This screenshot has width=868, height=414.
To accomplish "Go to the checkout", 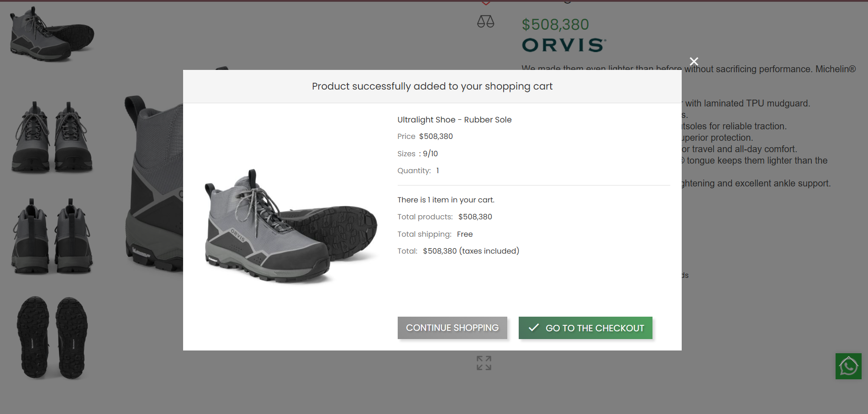I will click(585, 328).
